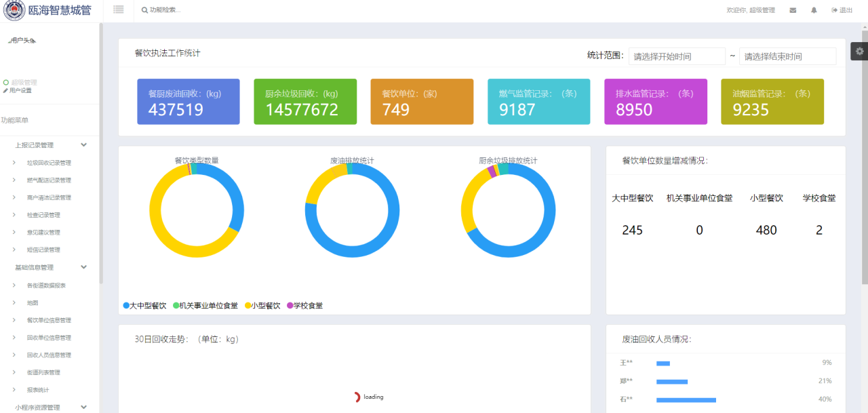The width and height of the screenshot is (868, 413).
Task: Click page scrollbar up arrow
Action: [865, 26]
